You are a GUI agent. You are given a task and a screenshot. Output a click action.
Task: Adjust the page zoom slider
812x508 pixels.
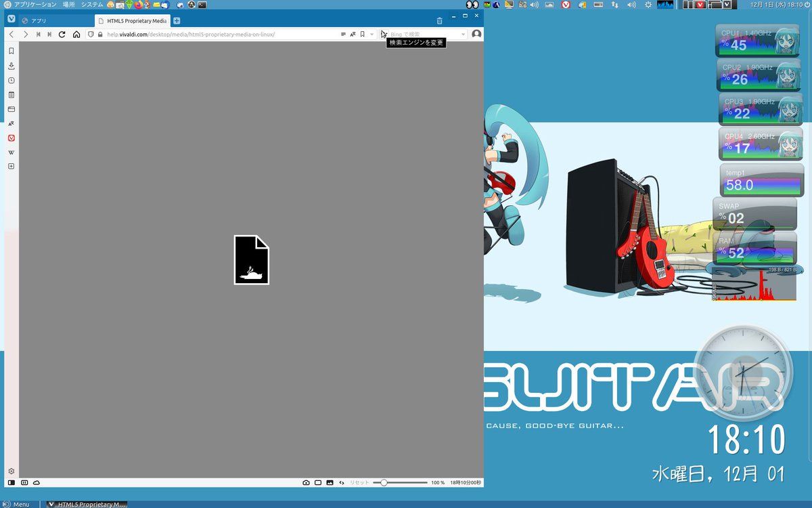pos(400,482)
